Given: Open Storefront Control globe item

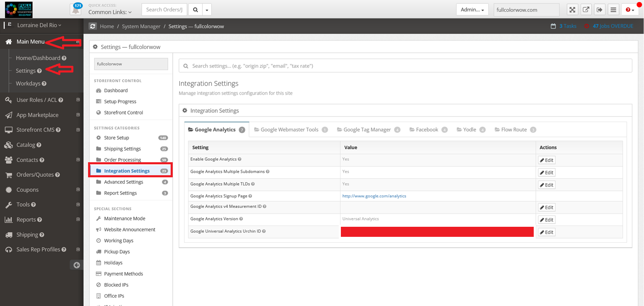Looking at the screenshot, I should pyautogui.click(x=123, y=112).
